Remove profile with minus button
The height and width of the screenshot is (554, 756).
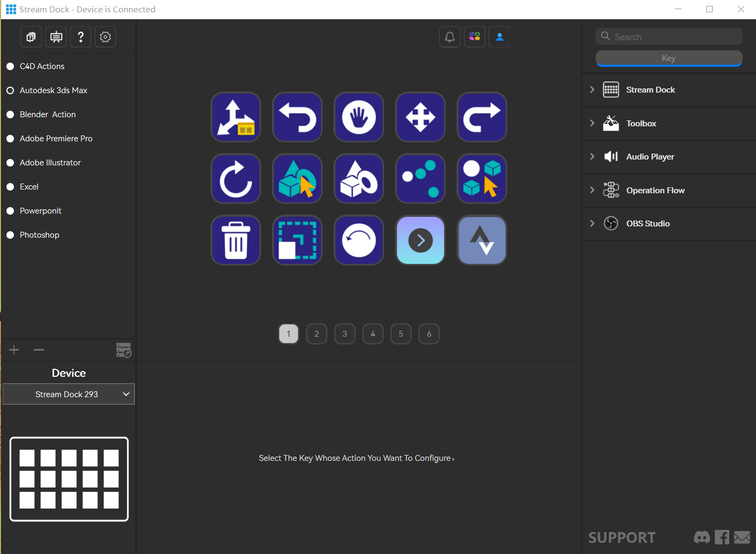click(39, 350)
